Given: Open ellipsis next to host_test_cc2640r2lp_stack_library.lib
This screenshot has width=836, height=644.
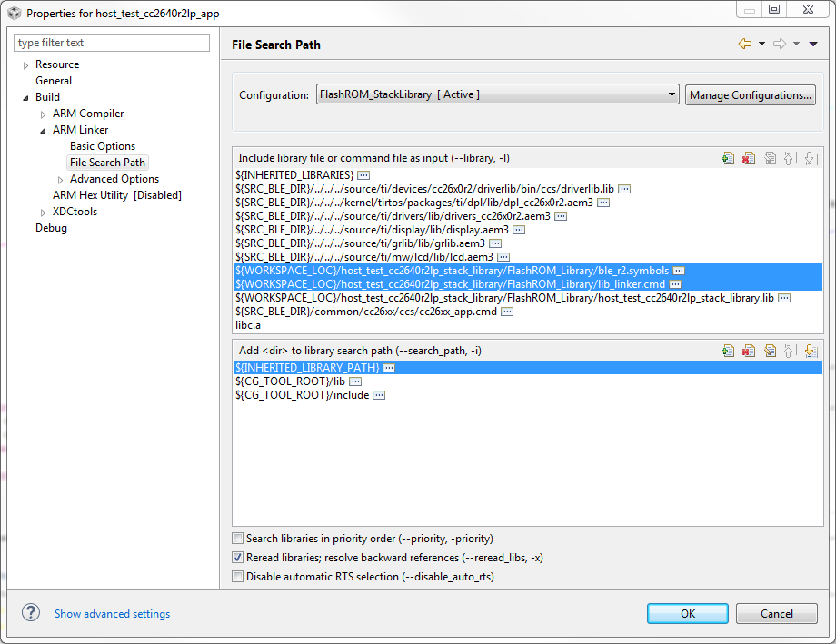Looking at the screenshot, I should [783, 298].
